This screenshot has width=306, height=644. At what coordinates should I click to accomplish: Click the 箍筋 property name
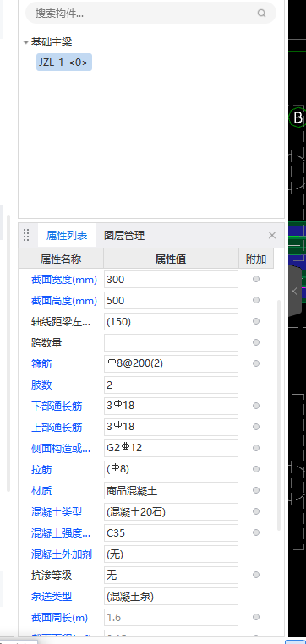[41, 364]
